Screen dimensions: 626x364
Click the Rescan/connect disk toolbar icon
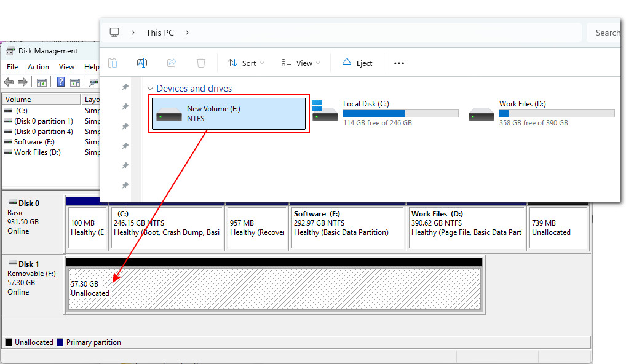pyautogui.click(x=93, y=82)
